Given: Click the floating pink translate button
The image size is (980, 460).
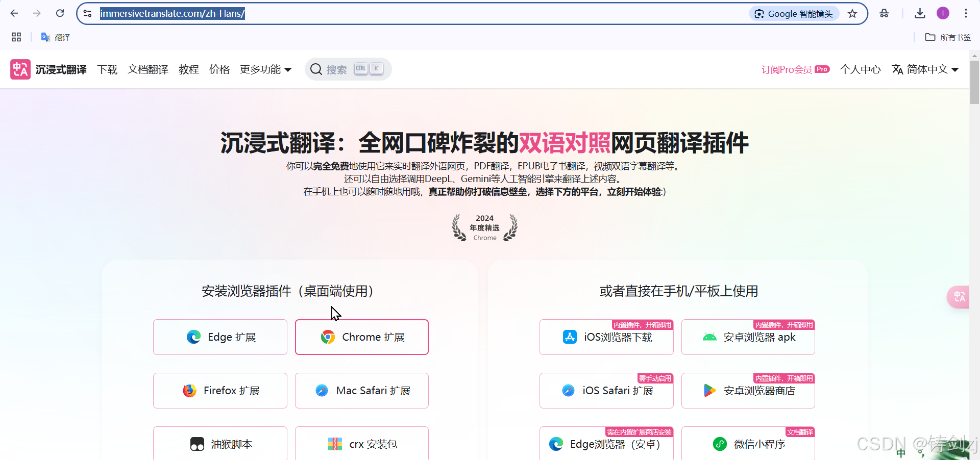Looking at the screenshot, I should click(959, 297).
